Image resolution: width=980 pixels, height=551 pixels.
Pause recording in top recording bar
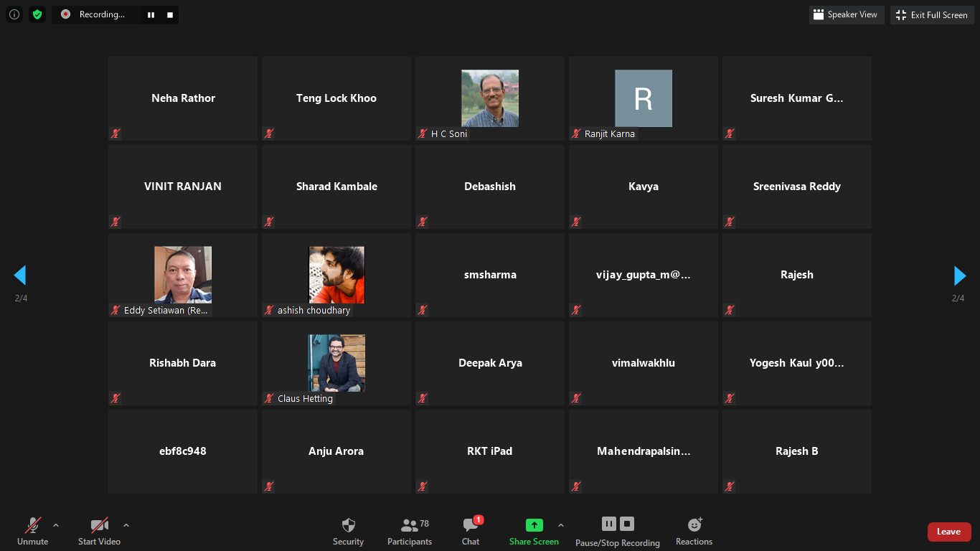pos(151,14)
